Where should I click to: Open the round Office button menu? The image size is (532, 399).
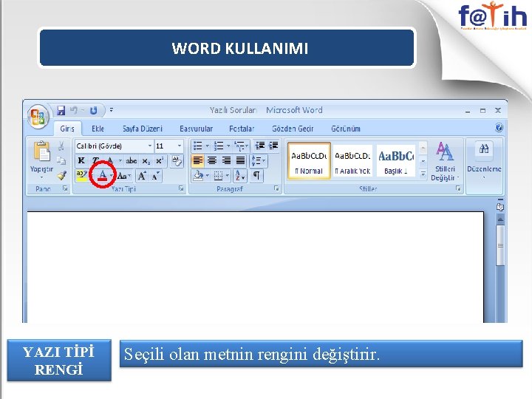38,117
